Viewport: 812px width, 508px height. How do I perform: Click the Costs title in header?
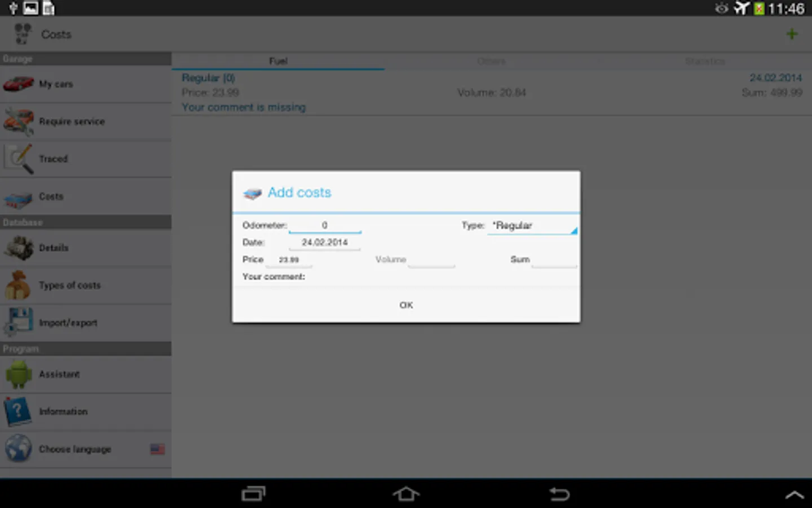56,34
